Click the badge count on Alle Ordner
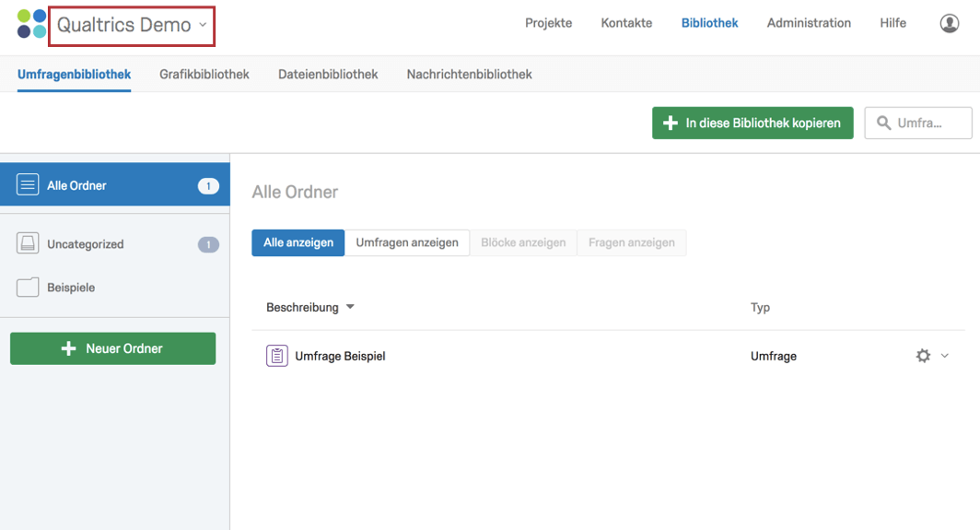This screenshot has width=980, height=530. point(208,186)
